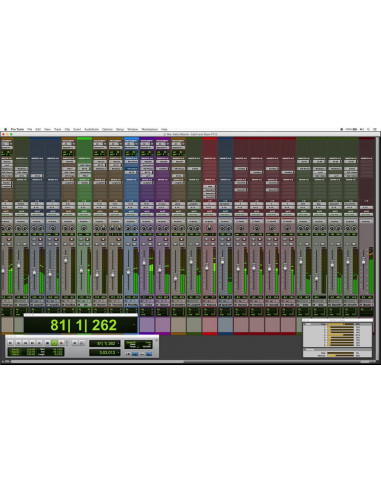Click the first send slot on bright red track
The height and width of the screenshot is (492, 381).
click(x=210, y=183)
